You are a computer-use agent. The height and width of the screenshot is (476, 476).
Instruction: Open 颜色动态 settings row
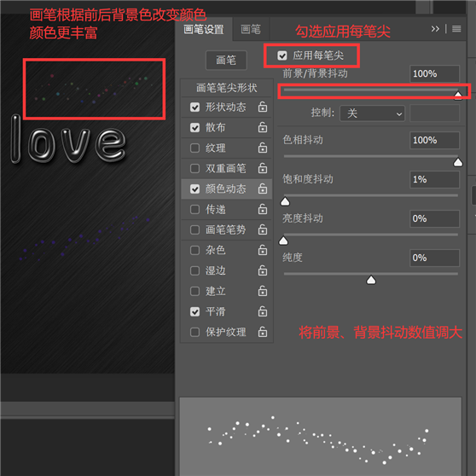(225, 189)
